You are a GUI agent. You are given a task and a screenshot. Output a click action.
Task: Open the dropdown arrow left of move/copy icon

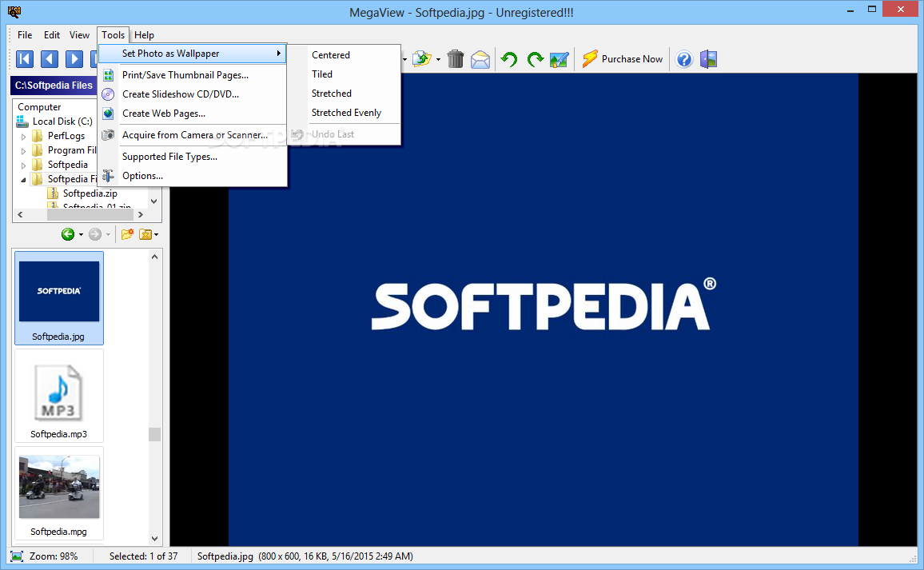tap(404, 59)
